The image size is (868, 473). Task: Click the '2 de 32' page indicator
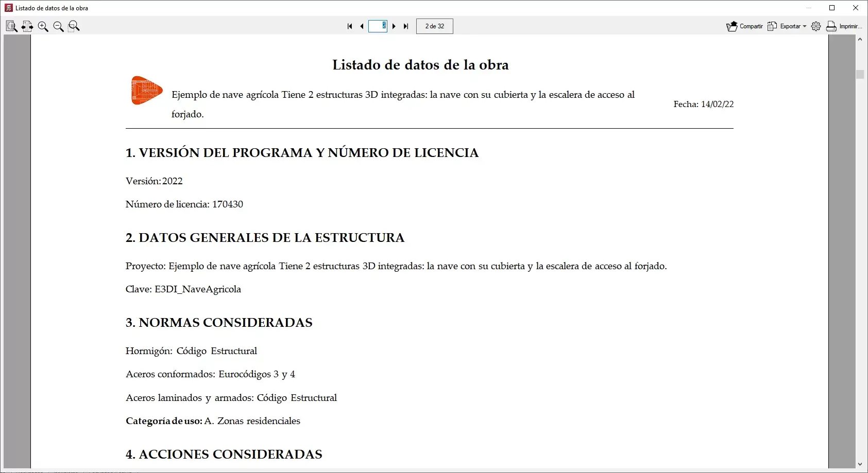coord(435,26)
